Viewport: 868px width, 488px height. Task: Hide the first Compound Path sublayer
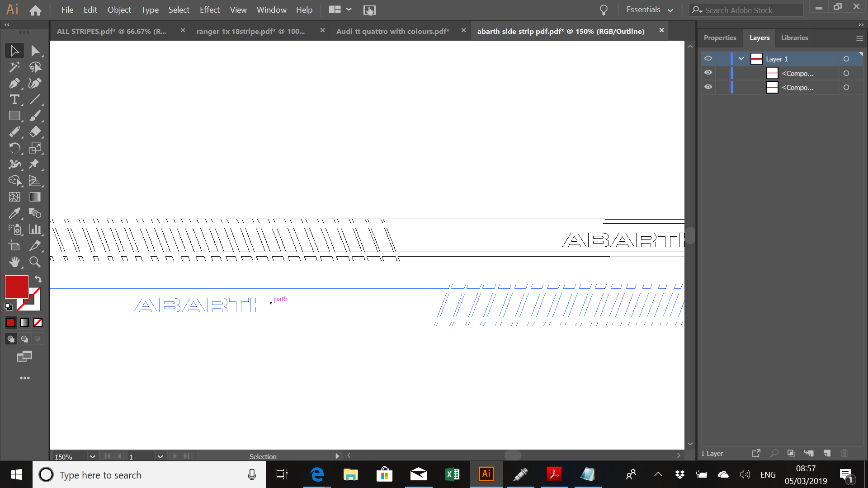708,73
